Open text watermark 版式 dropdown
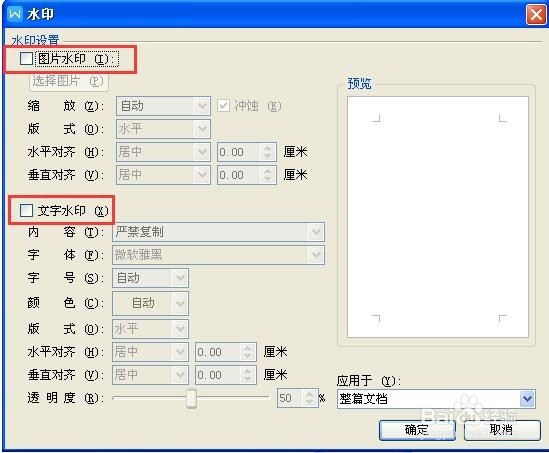This screenshot has height=453, width=549. click(x=150, y=329)
